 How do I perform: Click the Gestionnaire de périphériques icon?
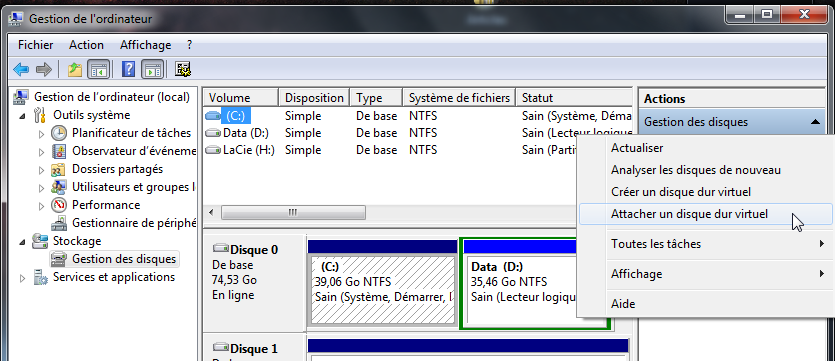click(x=59, y=223)
